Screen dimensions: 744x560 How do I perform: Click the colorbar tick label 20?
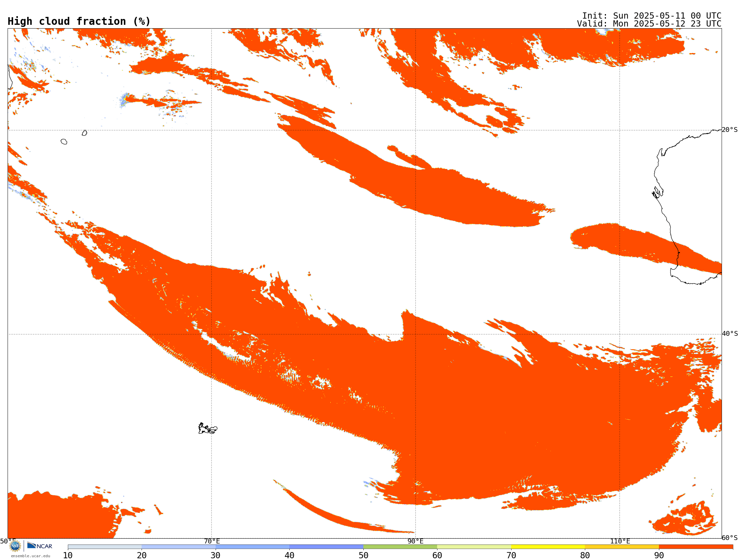(142, 555)
